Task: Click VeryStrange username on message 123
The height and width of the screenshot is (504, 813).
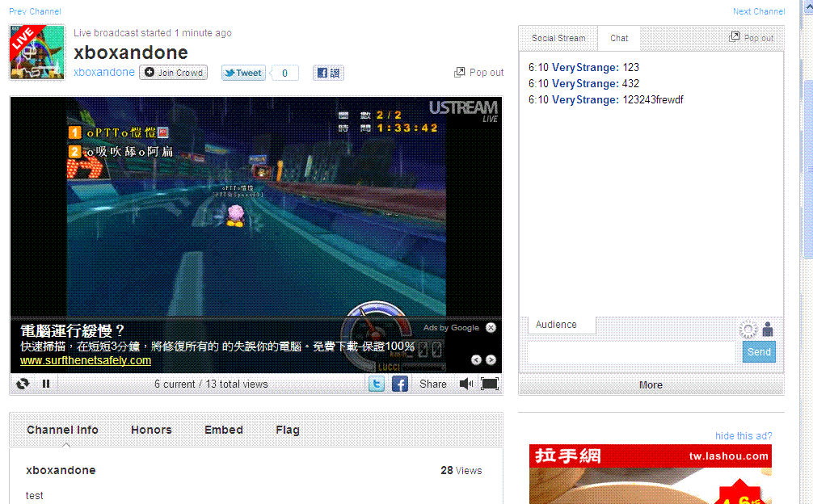Action: [x=585, y=67]
